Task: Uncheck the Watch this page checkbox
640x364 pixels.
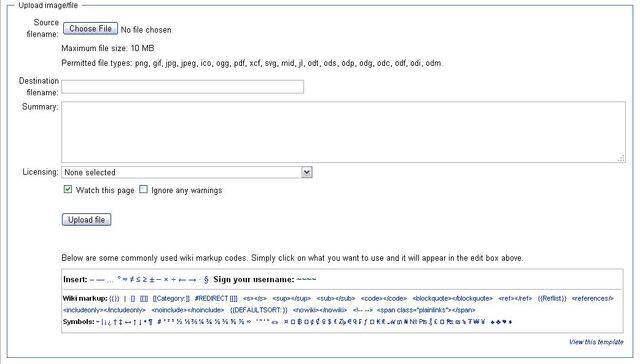Action: [68, 189]
